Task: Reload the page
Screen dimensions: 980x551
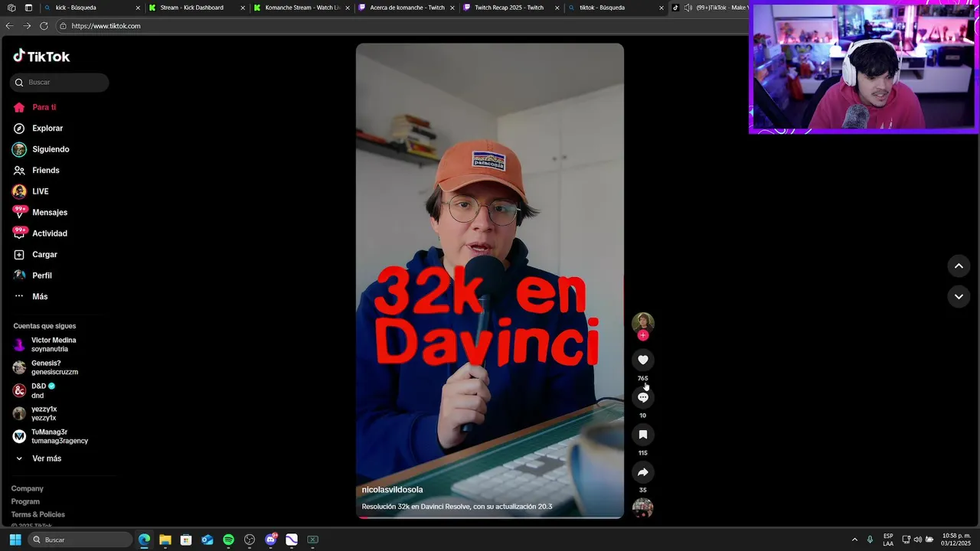Action: point(44,26)
